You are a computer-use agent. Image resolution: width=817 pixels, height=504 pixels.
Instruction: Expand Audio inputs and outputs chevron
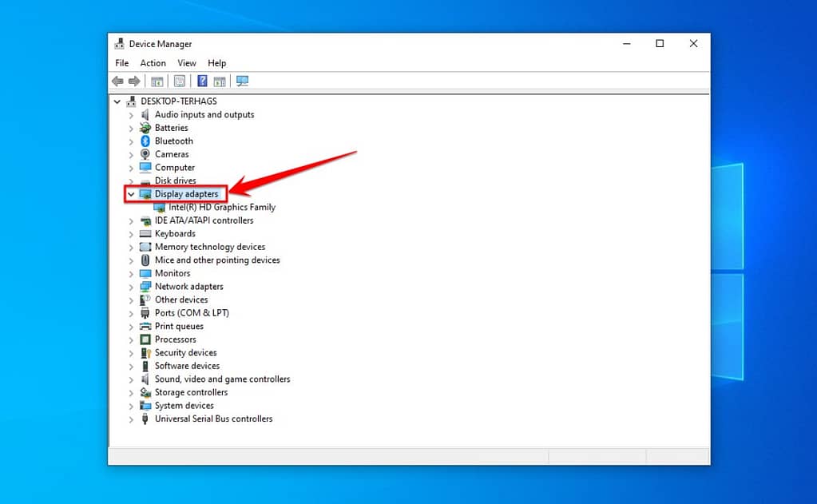pyautogui.click(x=131, y=115)
